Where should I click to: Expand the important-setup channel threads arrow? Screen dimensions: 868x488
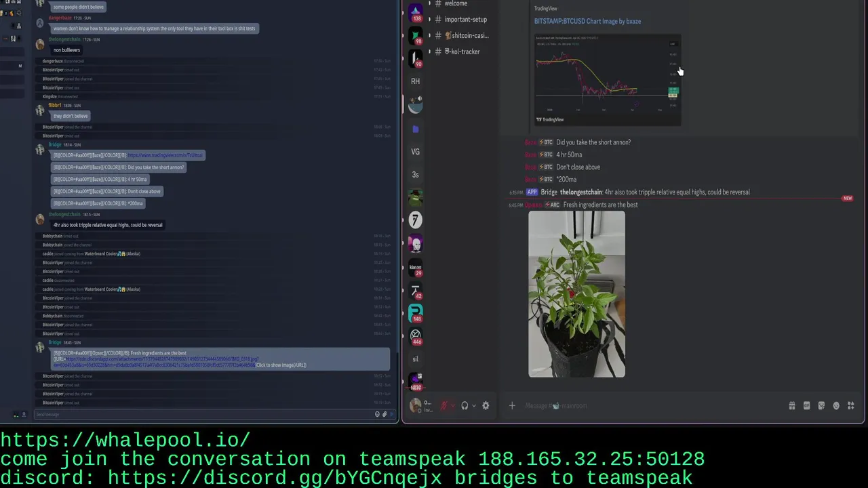coord(429,20)
